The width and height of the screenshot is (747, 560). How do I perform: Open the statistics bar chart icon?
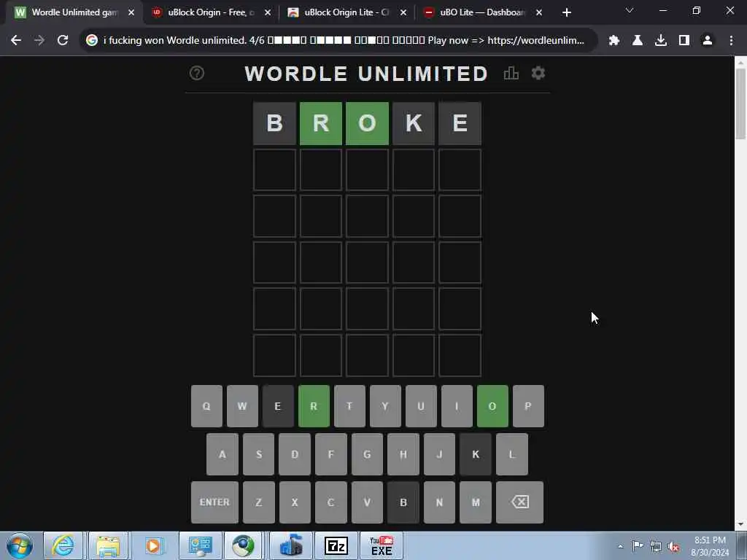coord(511,74)
